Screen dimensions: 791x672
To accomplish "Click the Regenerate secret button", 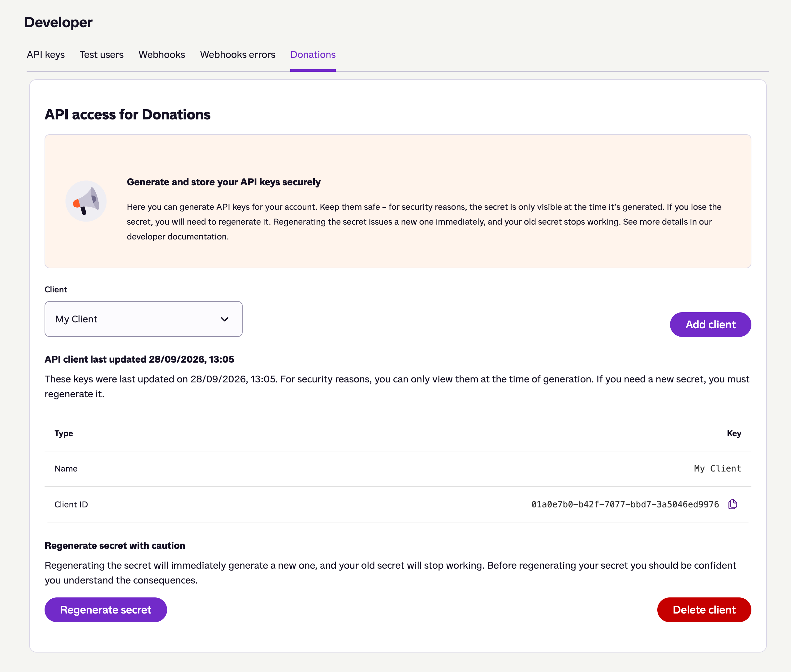I will (x=106, y=610).
